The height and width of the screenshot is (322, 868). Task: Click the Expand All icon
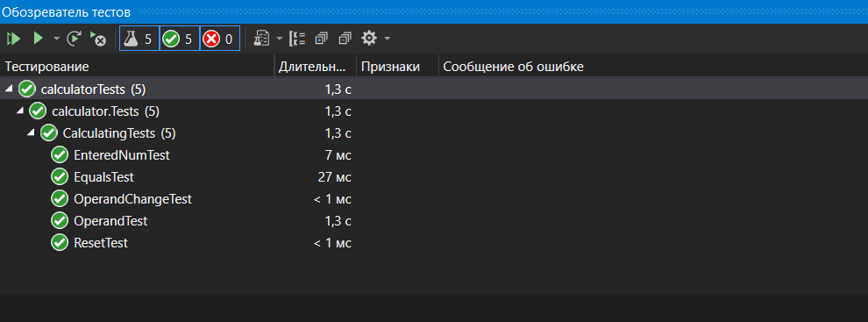click(x=322, y=39)
